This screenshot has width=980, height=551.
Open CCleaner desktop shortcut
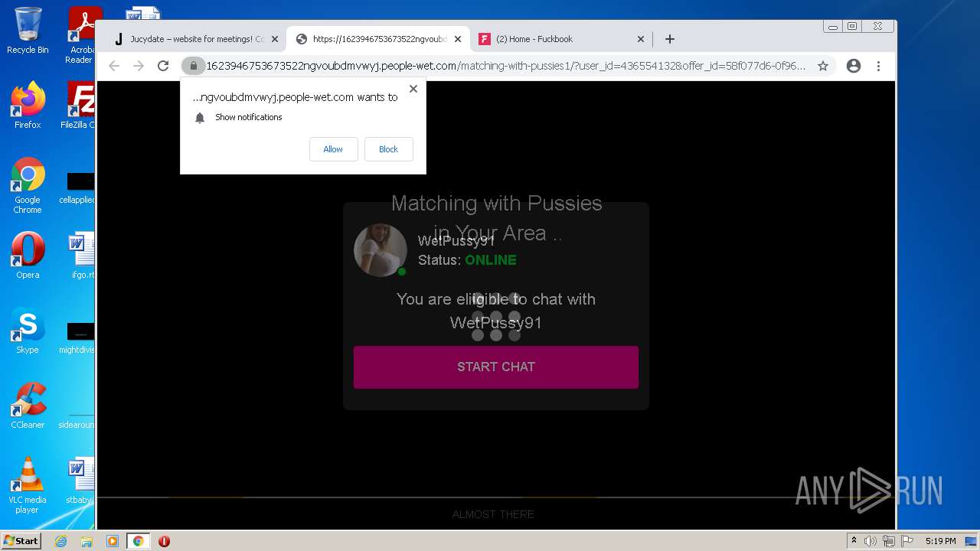28,406
